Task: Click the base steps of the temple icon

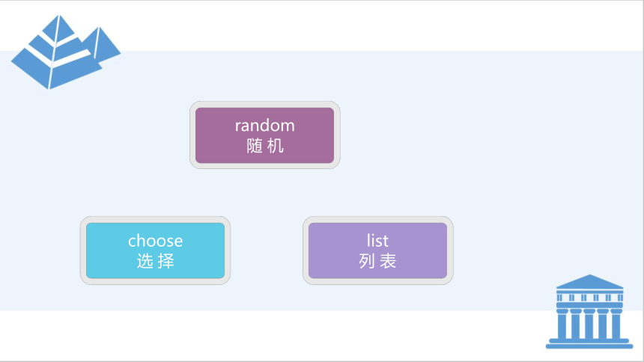Action: [589, 343]
